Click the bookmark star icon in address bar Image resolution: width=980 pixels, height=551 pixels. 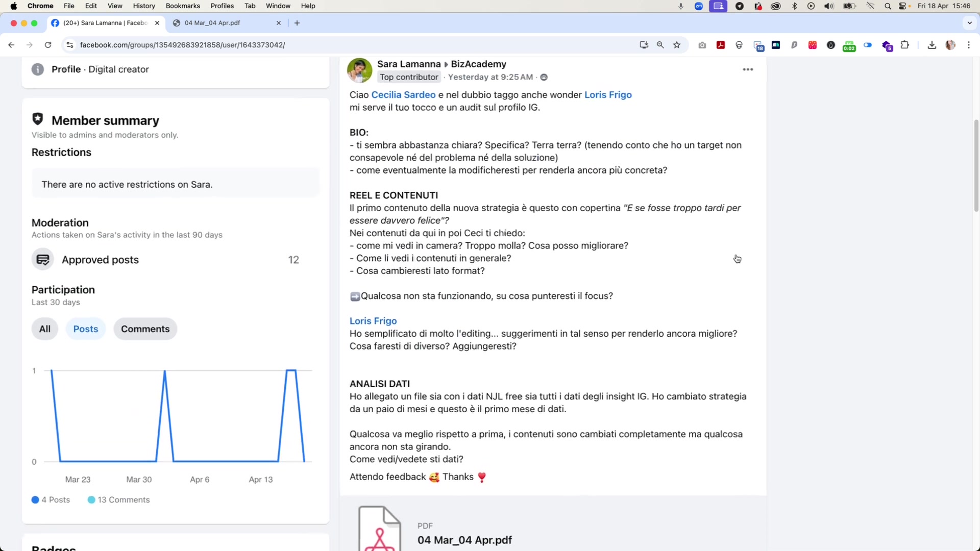[677, 45]
